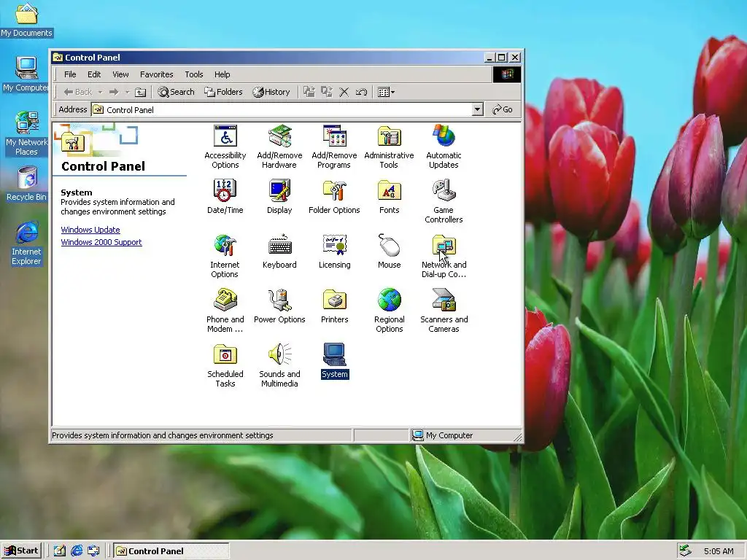Select My Computer desktop icon

(x=26, y=74)
